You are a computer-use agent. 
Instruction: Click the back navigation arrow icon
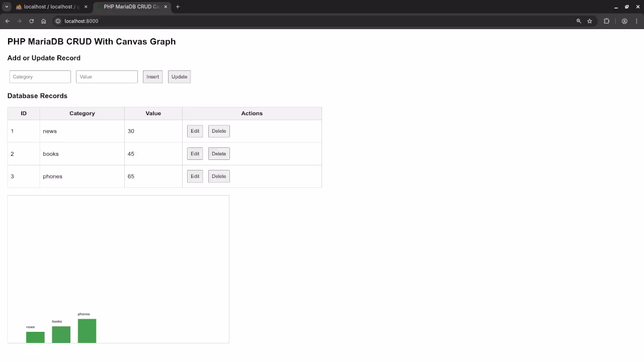7,21
